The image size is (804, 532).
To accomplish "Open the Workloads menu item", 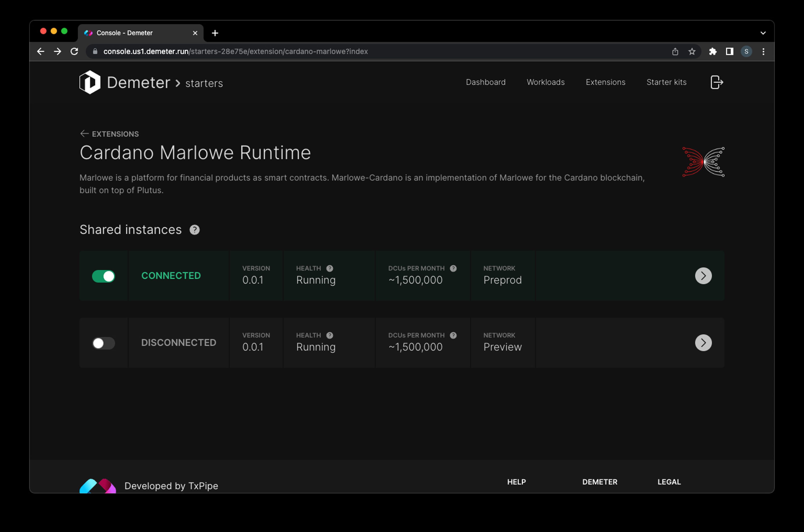I will [545, 82].
